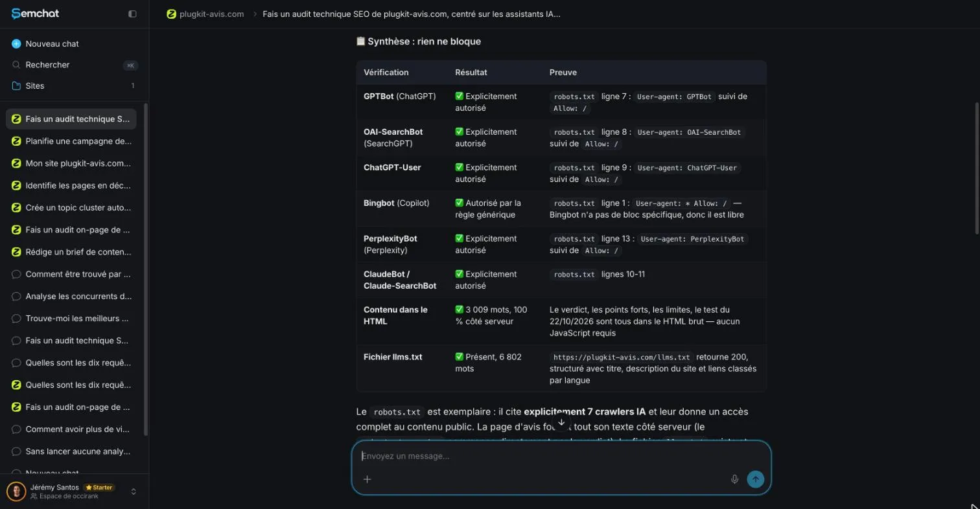Open the Sites section
The image size is (980, 509).
point(74,85)
